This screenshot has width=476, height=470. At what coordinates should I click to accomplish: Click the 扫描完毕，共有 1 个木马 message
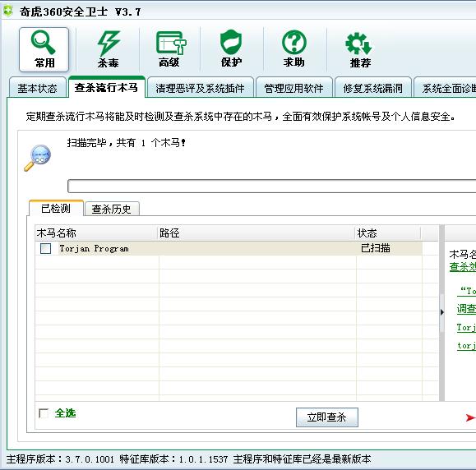pyautogui.click(x=126, y=143)
